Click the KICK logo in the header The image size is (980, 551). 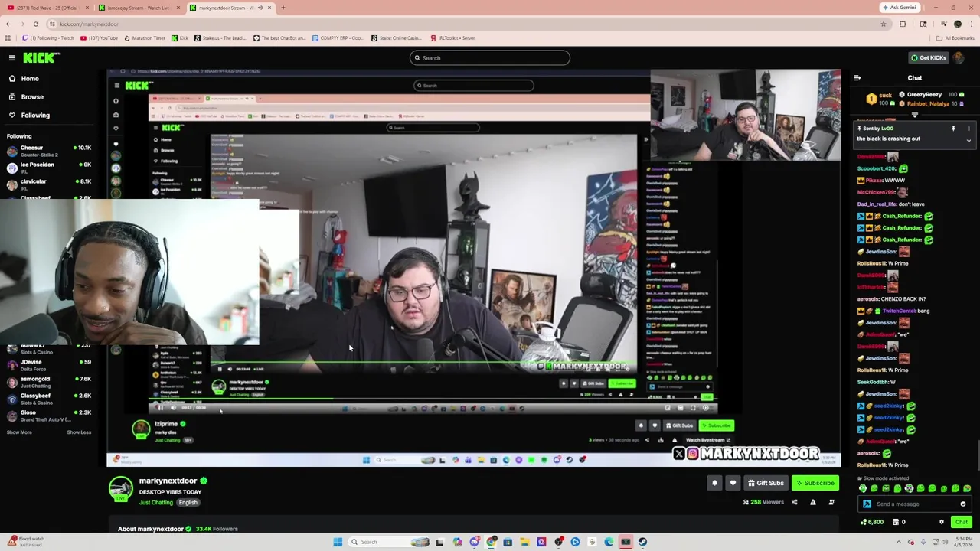pyautogui.click(x=41, y=57)
